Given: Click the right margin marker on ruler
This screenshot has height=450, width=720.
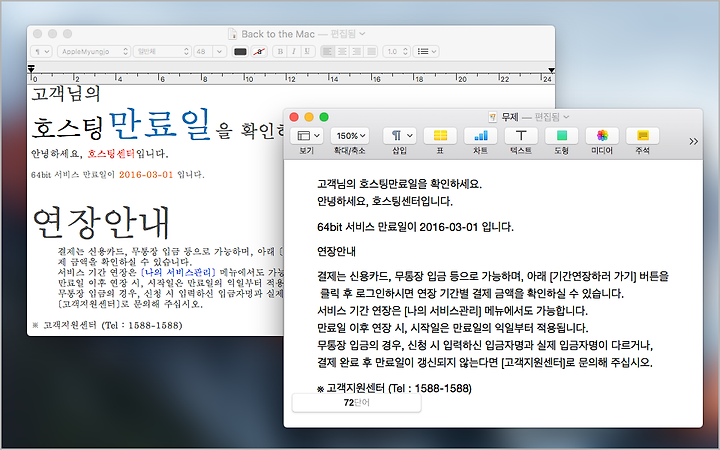Looking at the screenshot, I should coord(551,70).
